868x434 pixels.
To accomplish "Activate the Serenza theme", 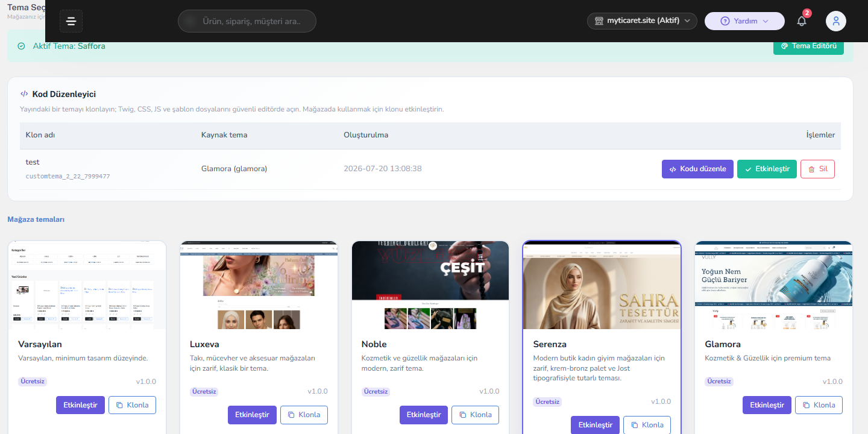I will pyautogui.click(x=596, y=425).
